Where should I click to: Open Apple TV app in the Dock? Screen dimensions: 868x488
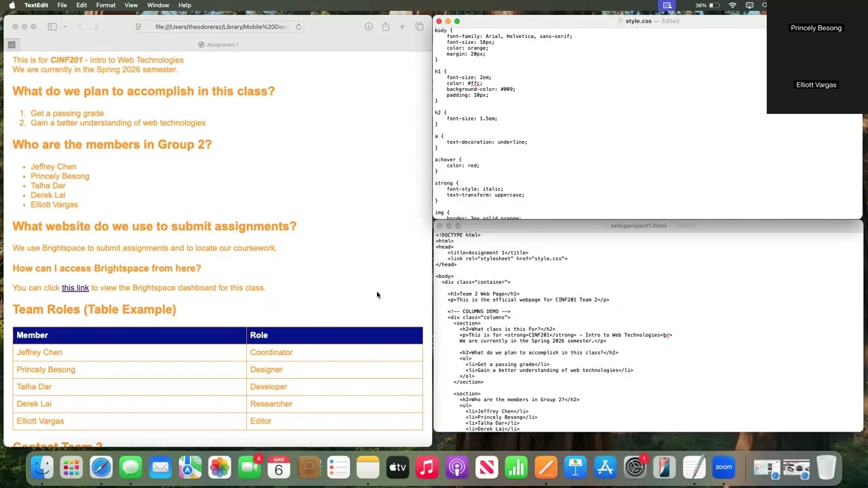pos(397,467)
